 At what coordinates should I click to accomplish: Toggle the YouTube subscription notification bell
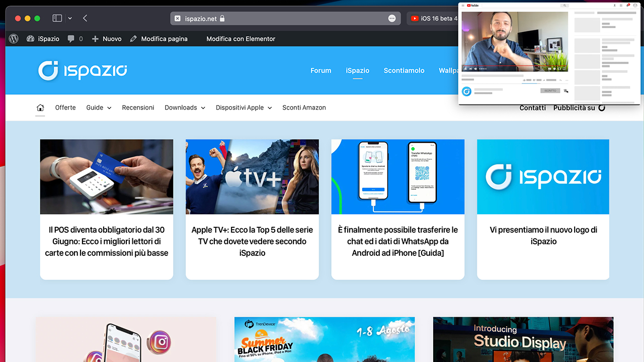pyautogui.click(x=566, y=90)
